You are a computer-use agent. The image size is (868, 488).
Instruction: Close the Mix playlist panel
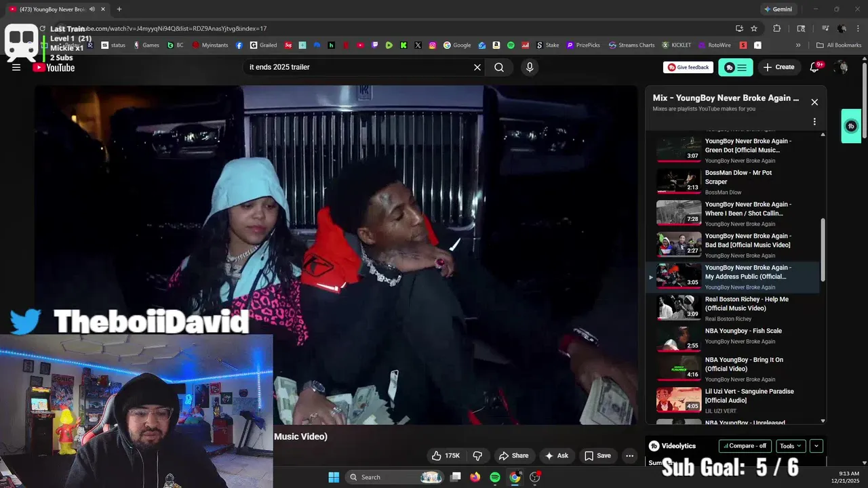pos(814,102)
